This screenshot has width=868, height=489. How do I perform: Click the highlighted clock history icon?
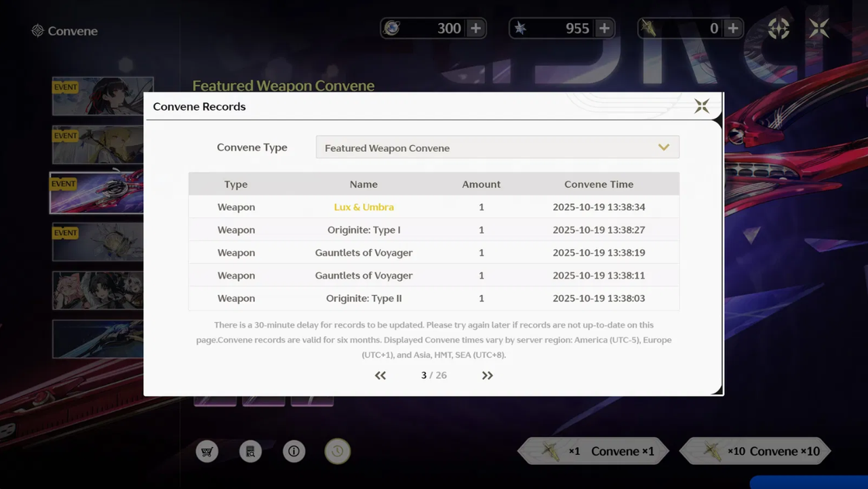click(x=337, y=452)
